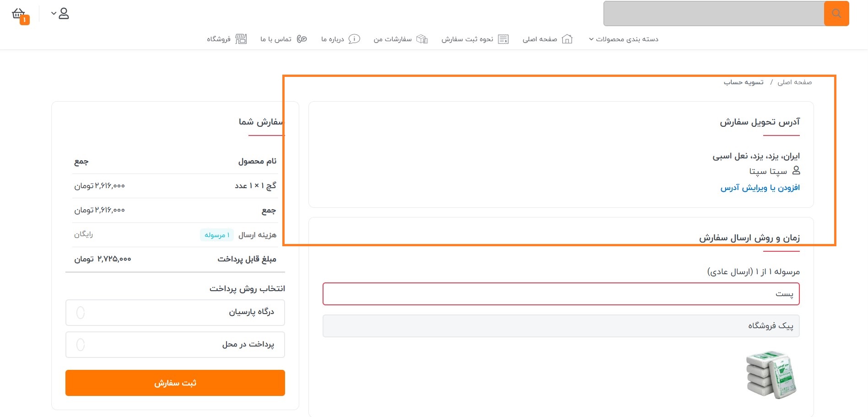Select درگاه پارسیان payment radio button
This screenshot has width=868, height=417.
point(81,313)
